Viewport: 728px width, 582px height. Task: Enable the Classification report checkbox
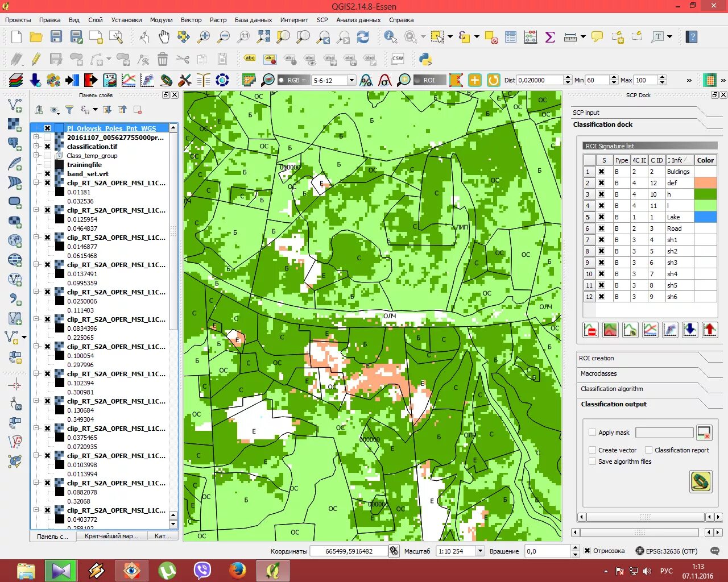coord(649,450)
